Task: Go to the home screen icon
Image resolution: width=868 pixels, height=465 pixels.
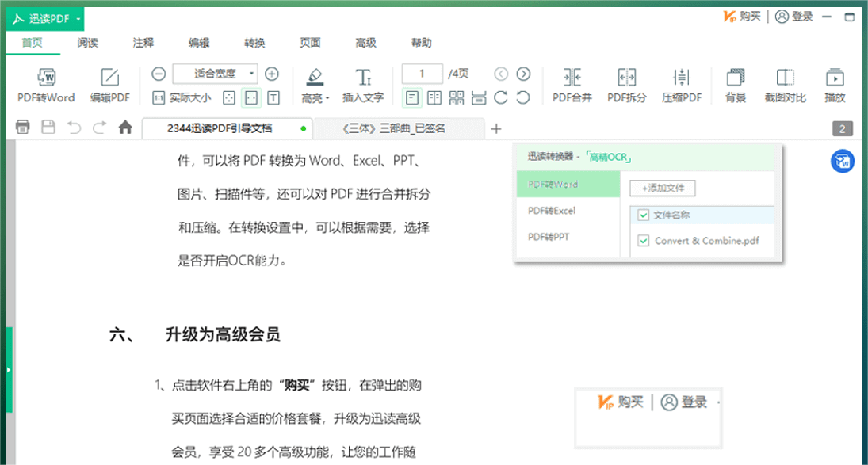Action: pyautogui.click(x=126, y=128)
